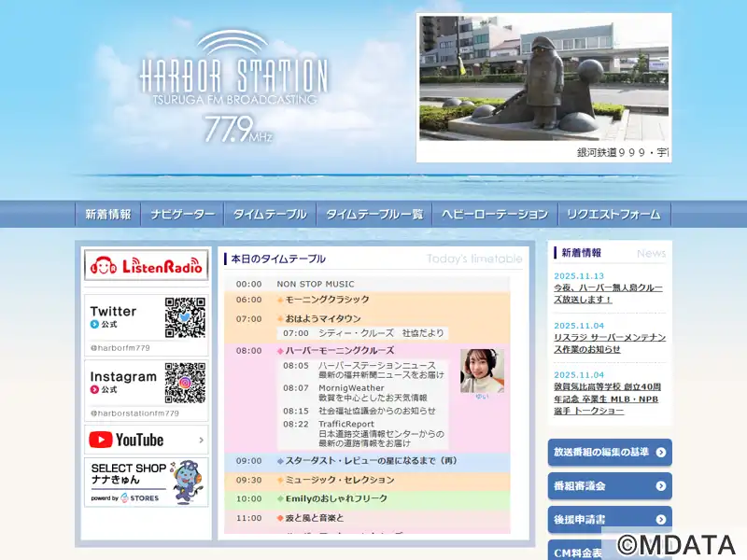747x560 pixels.
Task: Open the リクエストフォーム menu item
Action: coord(613,215)
